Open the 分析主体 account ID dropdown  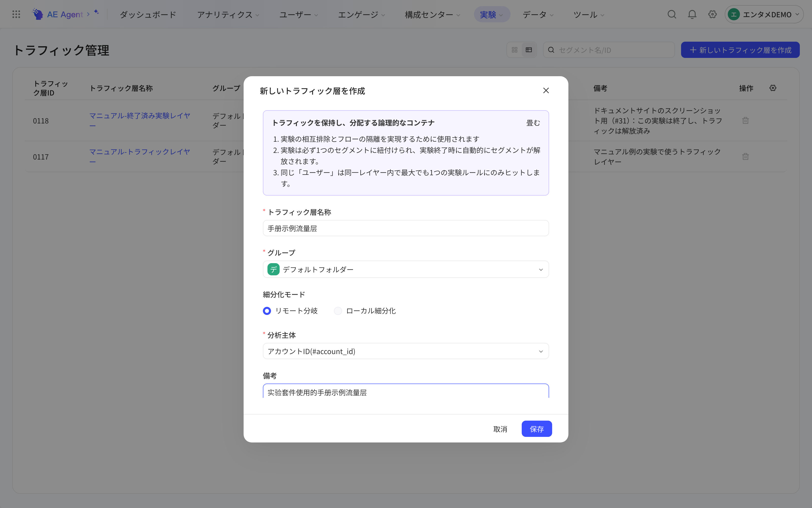point(406,351)
